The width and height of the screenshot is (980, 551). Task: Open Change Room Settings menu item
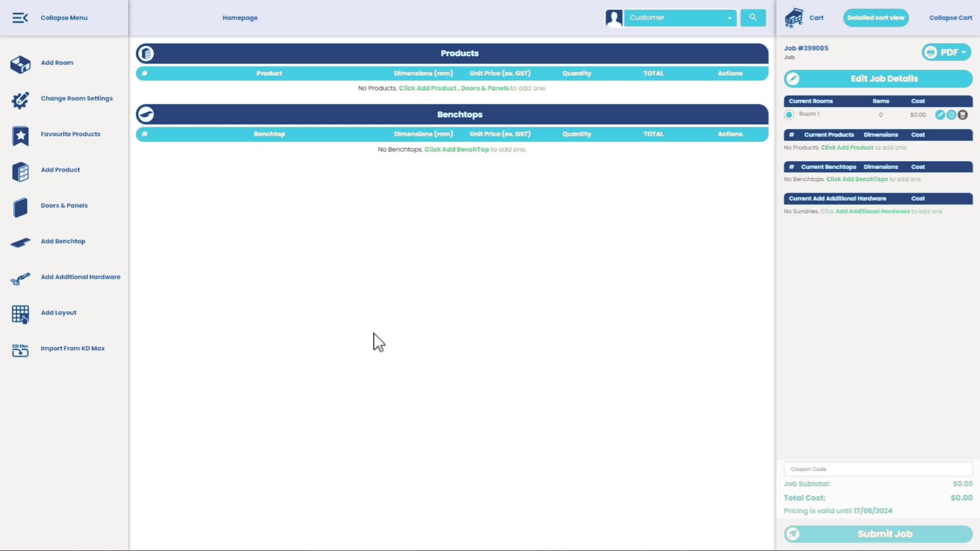[77, 98]
